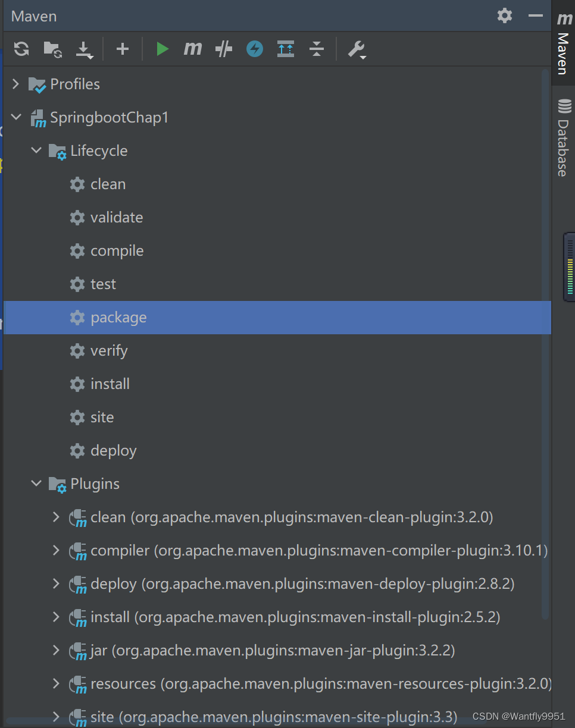Select the site lifecycle goal

click(x=277, y=417)
